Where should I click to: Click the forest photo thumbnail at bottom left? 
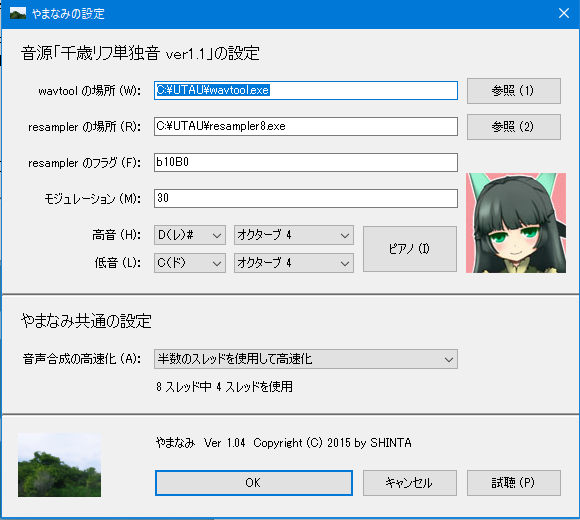point(59,465)
